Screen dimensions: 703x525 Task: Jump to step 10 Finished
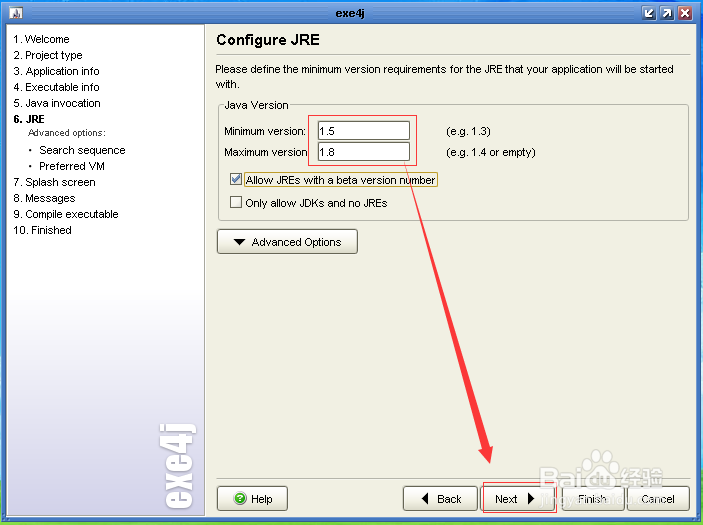point(43,230)
